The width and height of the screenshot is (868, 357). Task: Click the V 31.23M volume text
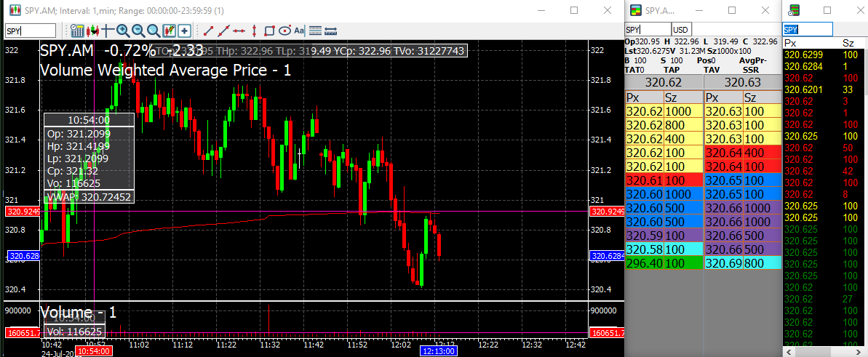click(688, 51)
